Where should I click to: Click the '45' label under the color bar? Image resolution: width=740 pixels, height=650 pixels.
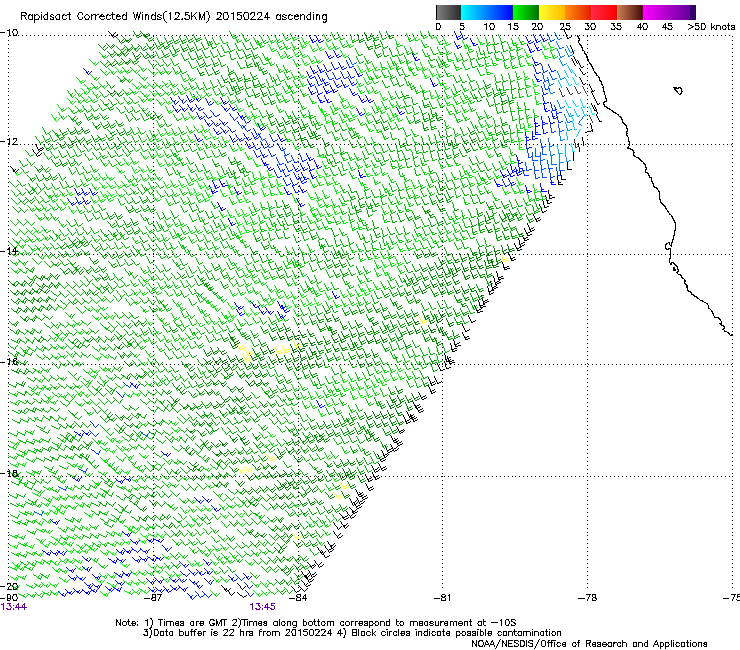[x=667, y=26]
